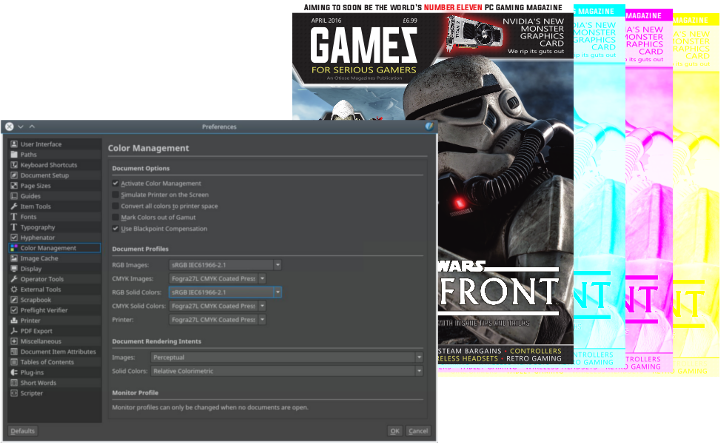Open Images rendering intent dropdown

295,356
